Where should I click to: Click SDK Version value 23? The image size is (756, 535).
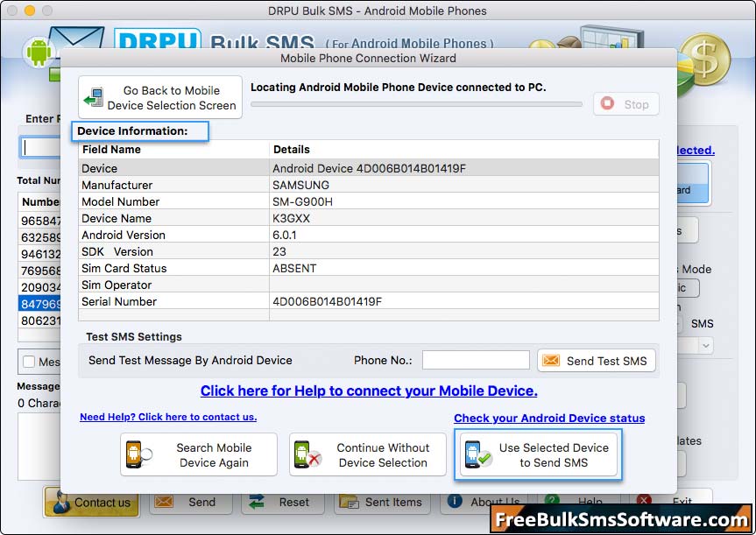pos(279,251)
